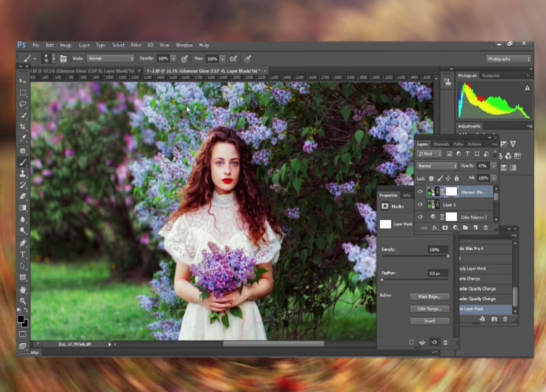Click the Color Range button
This screenshot has width=546, height=392.
430,309
